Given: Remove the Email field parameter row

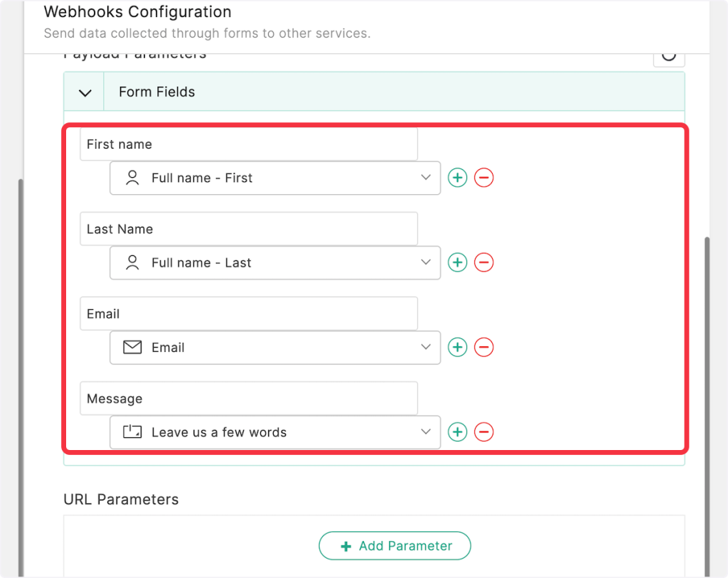Looking at the screenshot, I should pyautogui.click(x=484, y=347).
